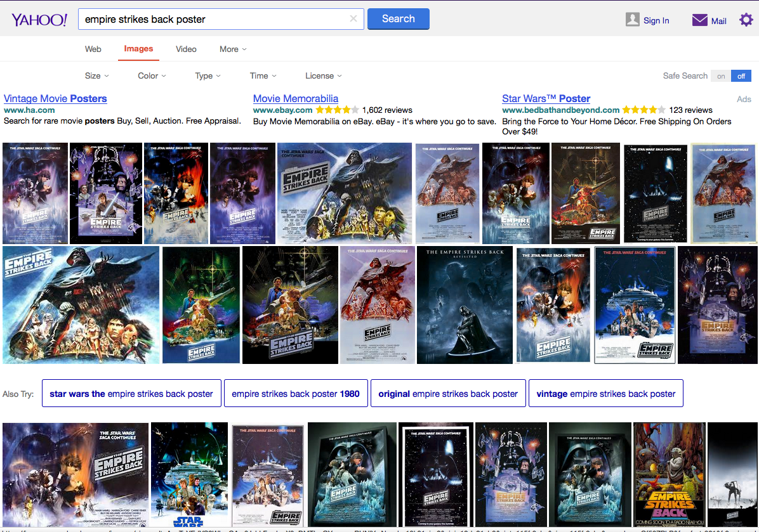759x532 pixels.
Task: Open the Type filter dropdown
Action: click(x=208, y=75)
